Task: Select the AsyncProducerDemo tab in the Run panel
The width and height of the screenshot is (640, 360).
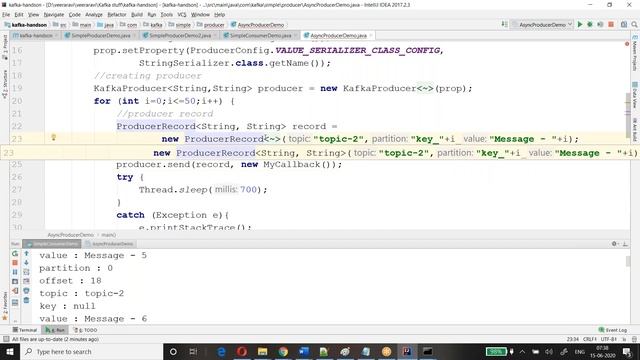Action: point(109,244)
